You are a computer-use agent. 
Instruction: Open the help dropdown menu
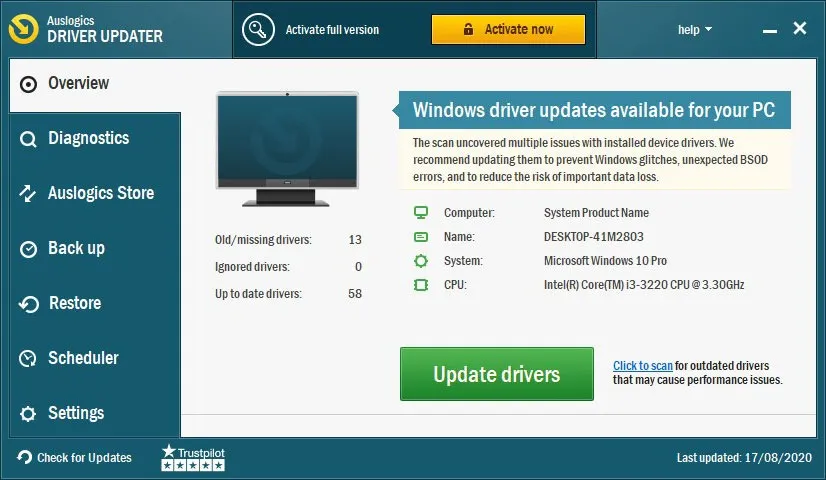(695, 30)
